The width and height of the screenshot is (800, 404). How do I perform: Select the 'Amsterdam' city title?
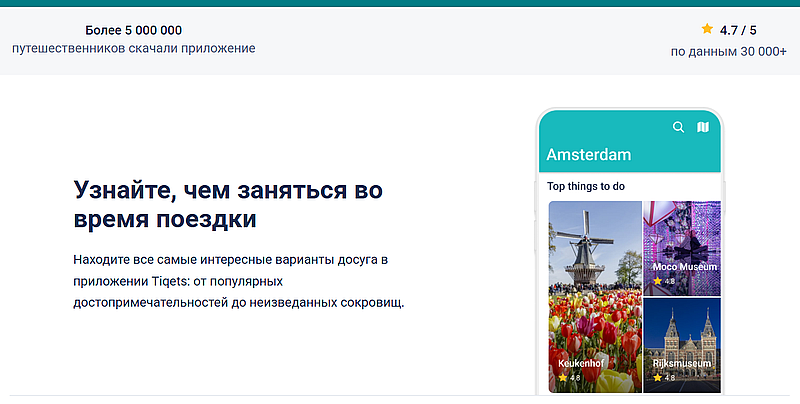point(589,155)
